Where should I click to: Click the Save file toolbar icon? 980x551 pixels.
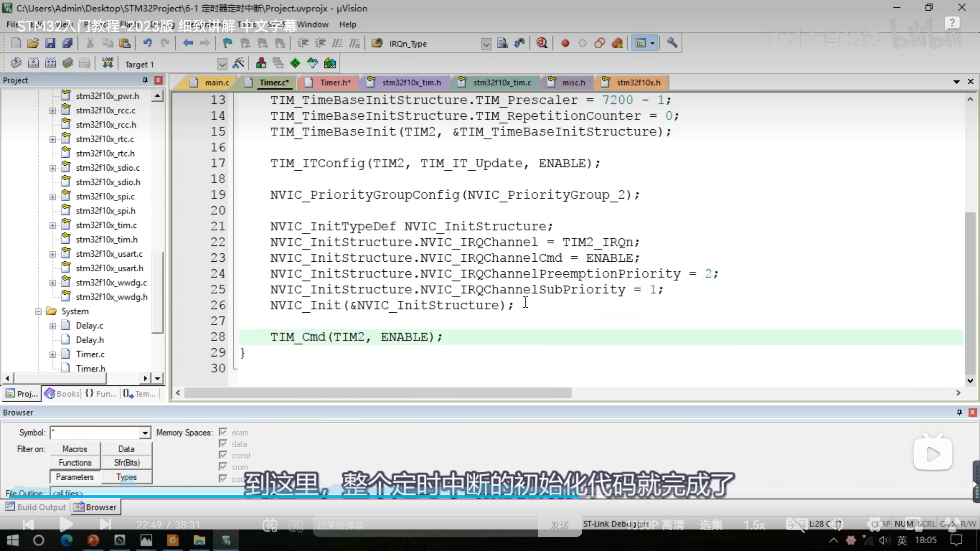click(x=50, y=43)
